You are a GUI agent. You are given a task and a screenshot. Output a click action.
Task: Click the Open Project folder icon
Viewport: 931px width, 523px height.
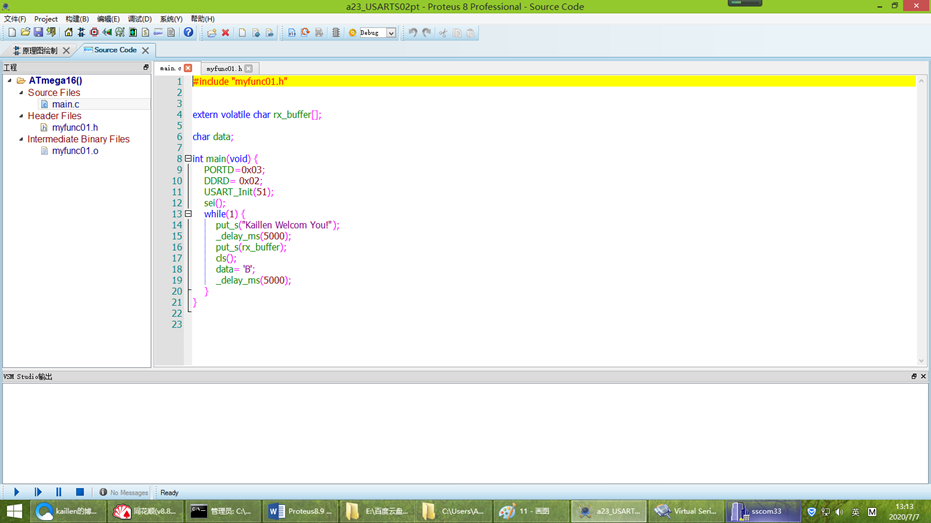(x=25, y=33)
